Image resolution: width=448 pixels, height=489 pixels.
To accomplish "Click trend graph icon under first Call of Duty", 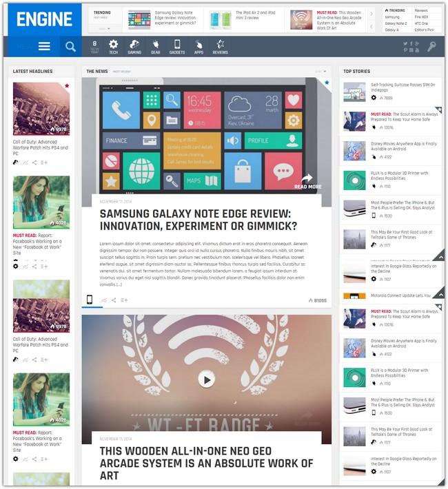I will pyautogui.click(x=26, y=163).
